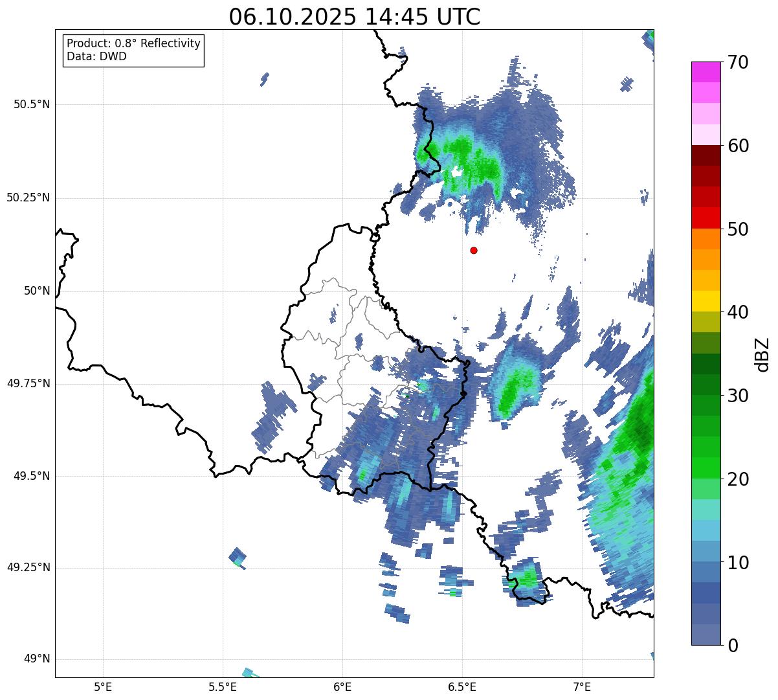
Task: Click the colorbar tick label 20
Action: (738, 479)
